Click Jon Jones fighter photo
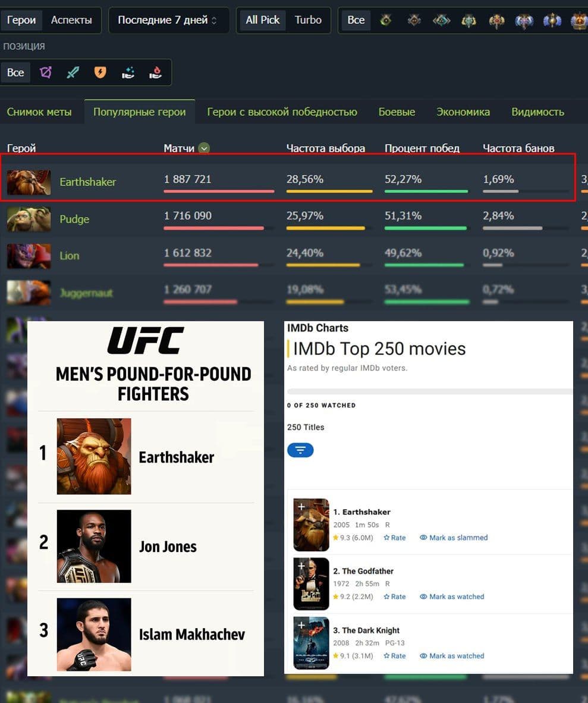Image resolution: width=588 pixels, height=703 pixels. [94, 546]
